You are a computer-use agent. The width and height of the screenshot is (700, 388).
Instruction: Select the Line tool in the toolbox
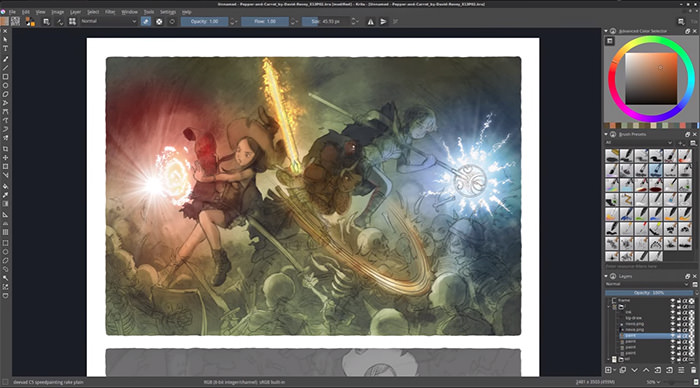(x=5, y=68)
